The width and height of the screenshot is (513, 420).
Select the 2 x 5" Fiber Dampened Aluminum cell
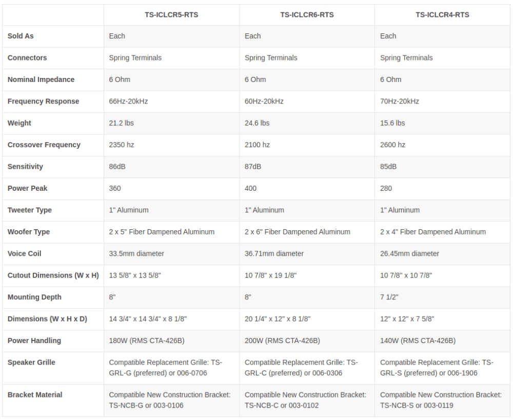click(162, 232)
